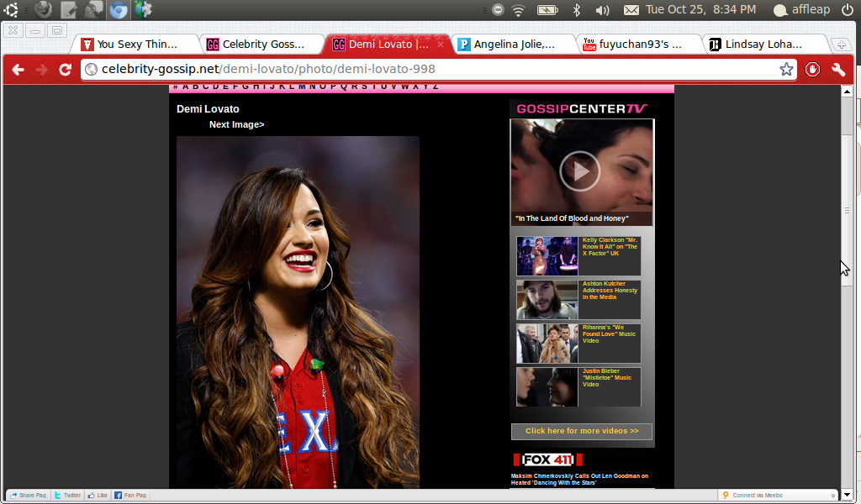The height and width of the screenshot is (504, 861).
Task: Open the Rihanna We Found Love thumbnail
Action: click(547, 344)
